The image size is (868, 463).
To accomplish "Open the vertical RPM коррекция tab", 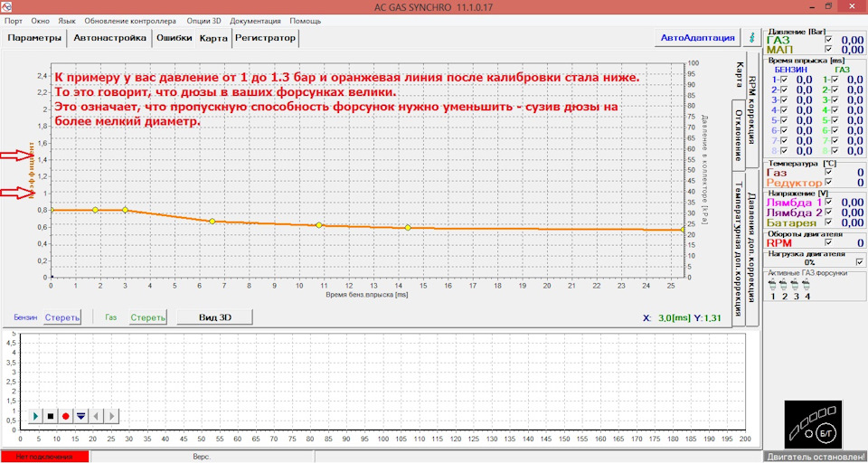I will coord(753,109).
